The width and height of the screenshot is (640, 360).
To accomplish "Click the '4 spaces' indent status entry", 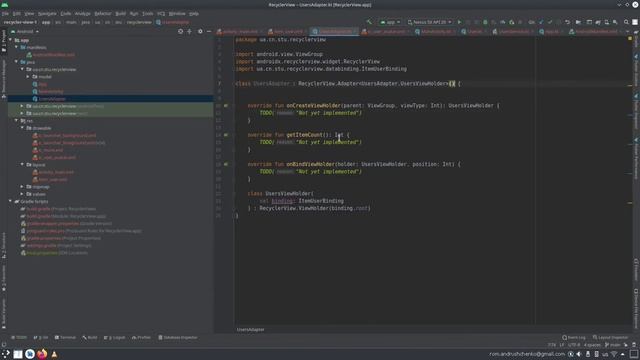I will click(x=592, y=345).
